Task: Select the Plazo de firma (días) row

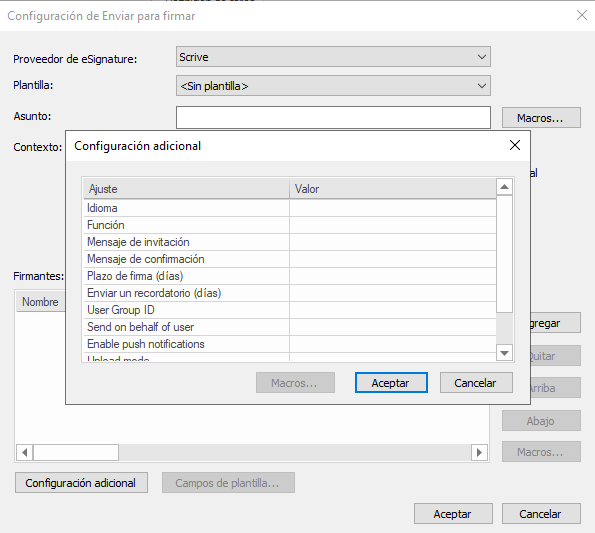Action: click(x=290, y=276)
